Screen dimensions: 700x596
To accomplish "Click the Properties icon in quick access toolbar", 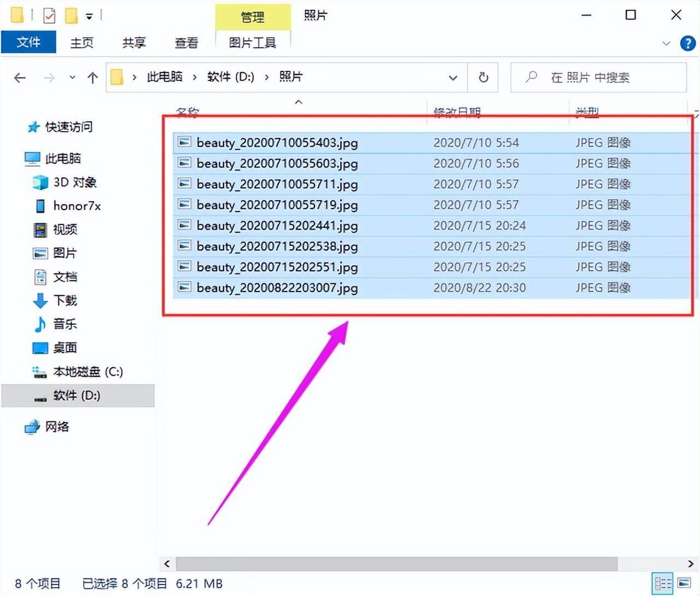I will click(x=49, y=15).
